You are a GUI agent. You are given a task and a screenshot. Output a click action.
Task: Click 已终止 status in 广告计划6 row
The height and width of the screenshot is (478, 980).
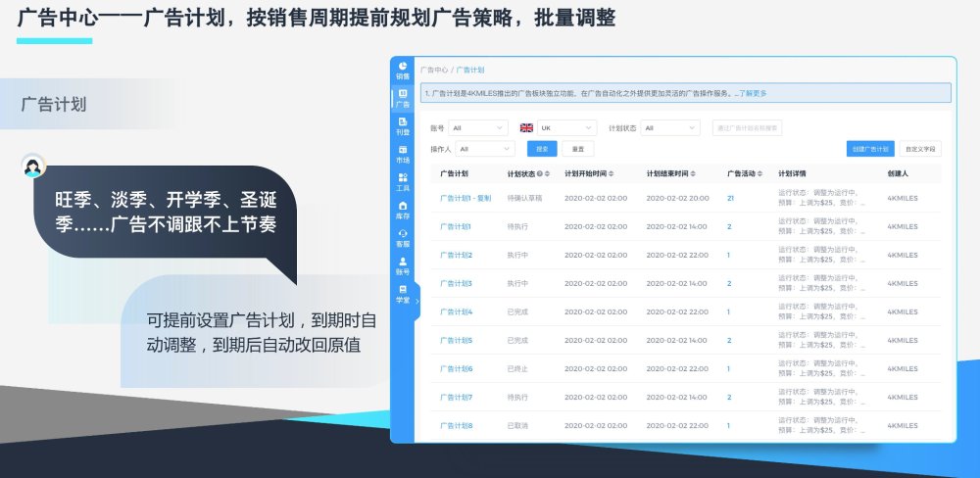click(517, 368)
